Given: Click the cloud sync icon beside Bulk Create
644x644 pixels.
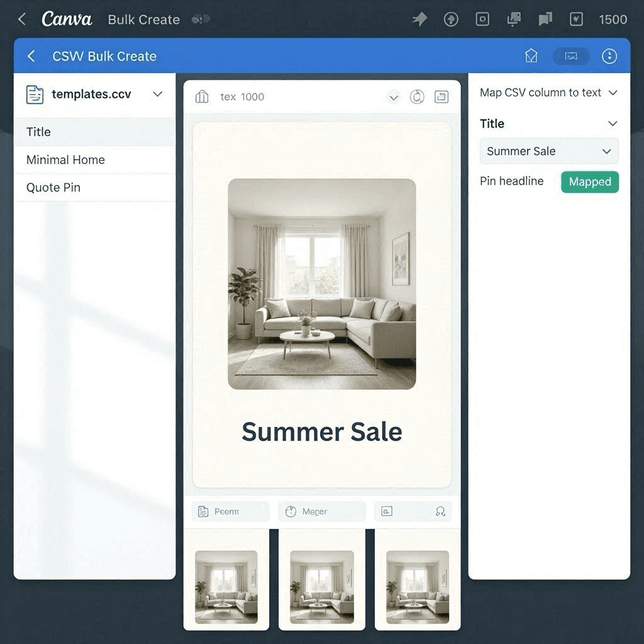Looking at the screenshot, I should coord(201,19).
